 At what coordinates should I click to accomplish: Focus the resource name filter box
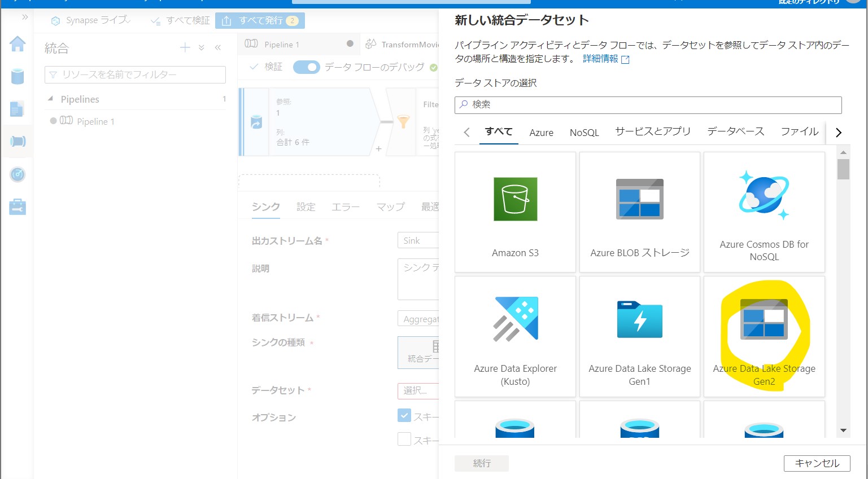point(135,74)
